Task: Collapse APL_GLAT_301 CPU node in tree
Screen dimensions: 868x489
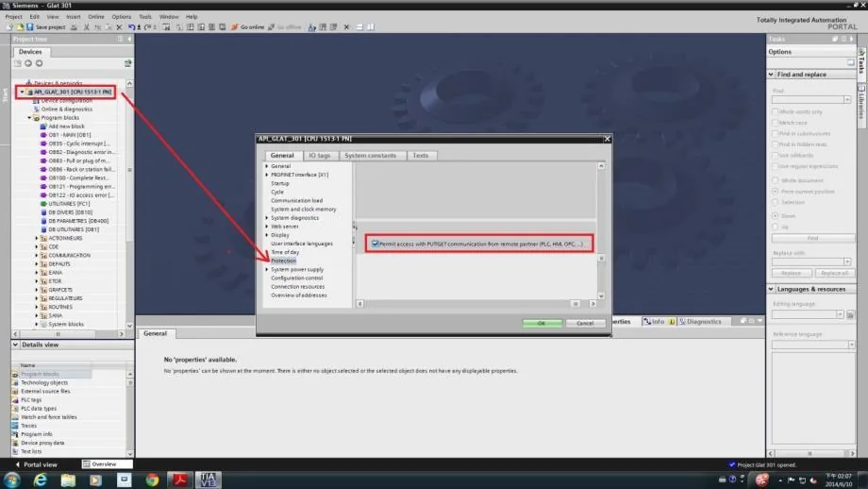Action: (x=22, y=92)
